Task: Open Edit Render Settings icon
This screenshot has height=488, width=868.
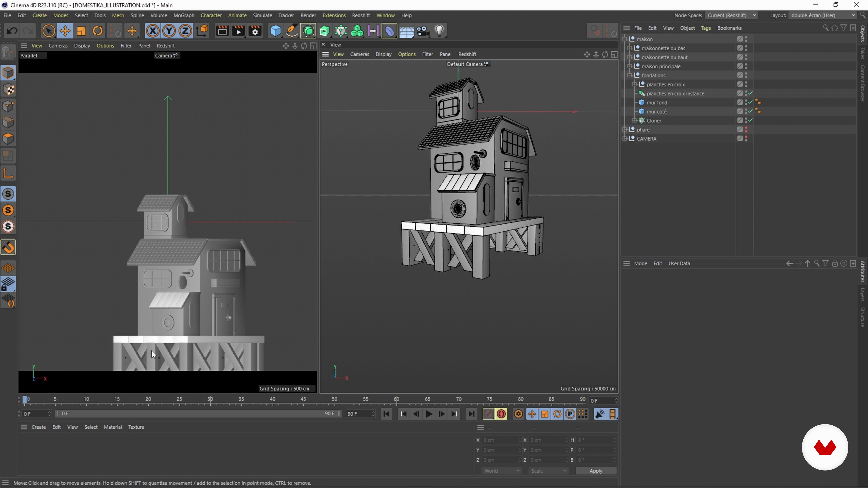Action: [x=255, y=31]
